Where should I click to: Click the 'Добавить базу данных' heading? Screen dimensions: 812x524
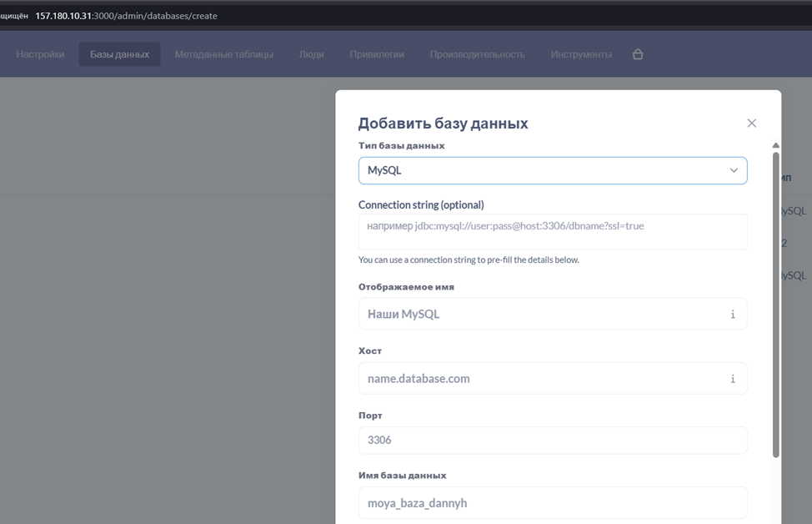click(x=443, y=123)
